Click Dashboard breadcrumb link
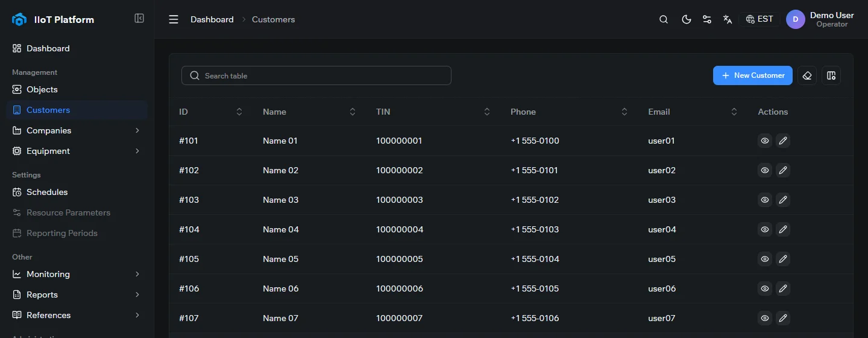 tap(212, 19)
